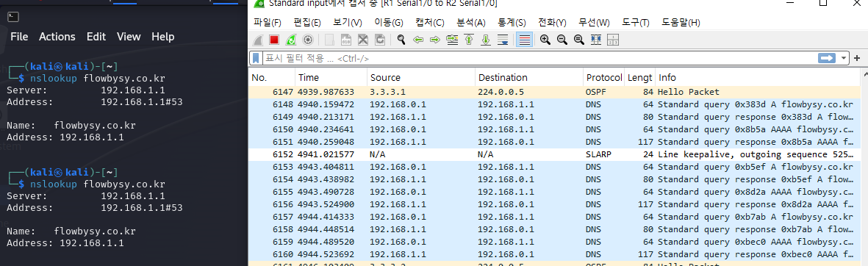The image size is (868, 266).
Task: Click the reload capture file icon
Action: click(x=380, y=40)
